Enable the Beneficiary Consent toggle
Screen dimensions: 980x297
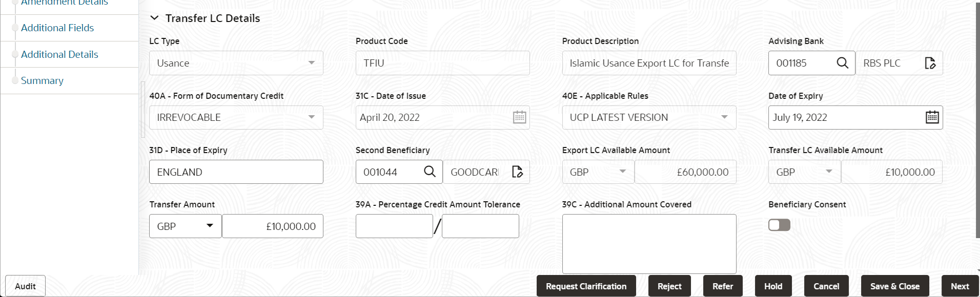click(779, 225)
